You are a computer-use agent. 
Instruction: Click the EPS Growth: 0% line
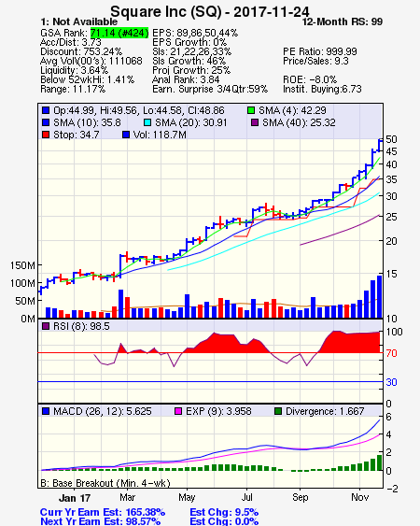click(189, 42)
